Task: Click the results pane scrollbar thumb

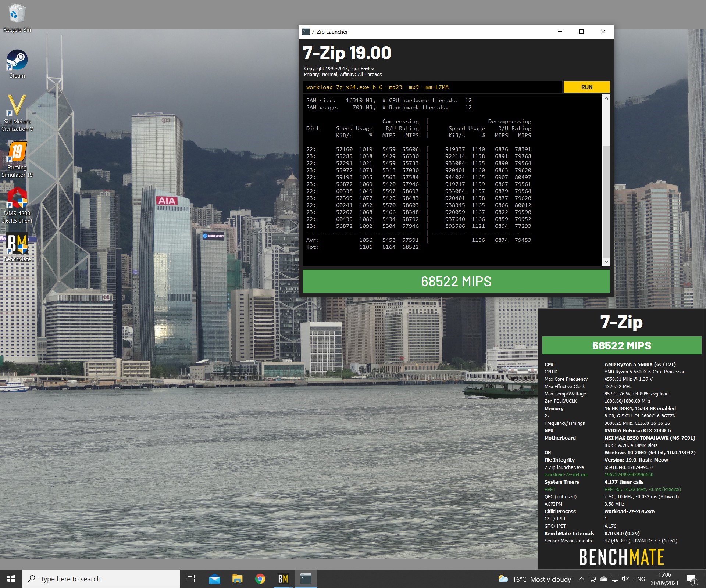Action: pos(606,201)
